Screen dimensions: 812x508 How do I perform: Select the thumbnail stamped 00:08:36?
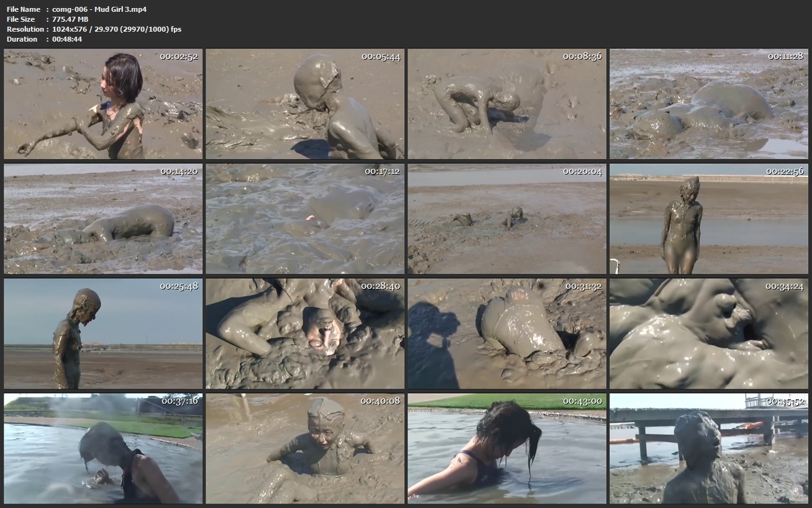[507, 104]
